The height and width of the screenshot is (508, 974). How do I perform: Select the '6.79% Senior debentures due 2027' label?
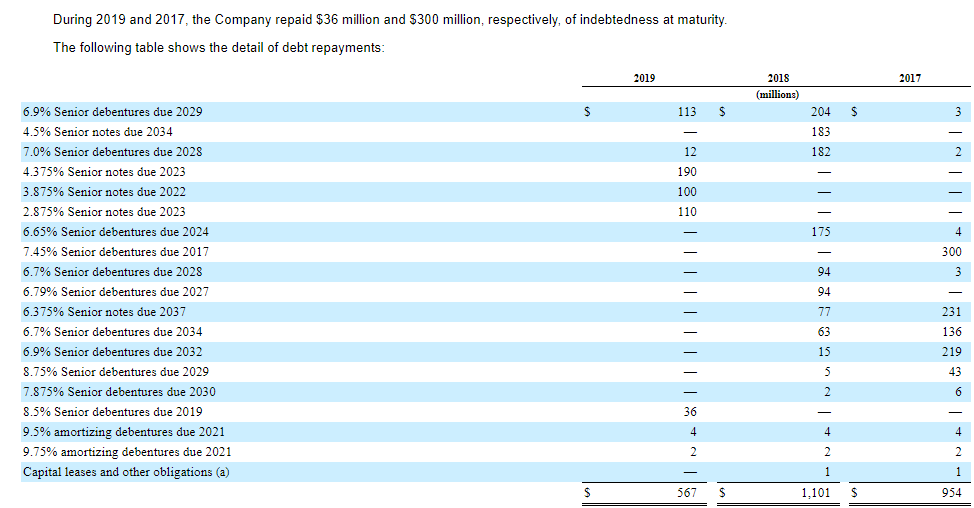point(116,292)
